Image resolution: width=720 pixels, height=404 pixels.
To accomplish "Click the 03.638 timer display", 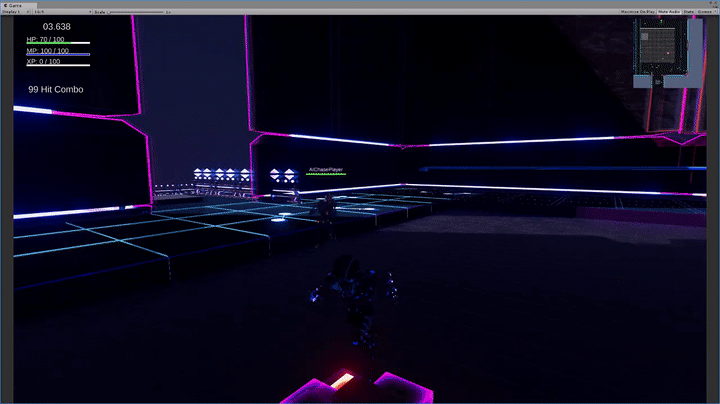I will 56,26.
